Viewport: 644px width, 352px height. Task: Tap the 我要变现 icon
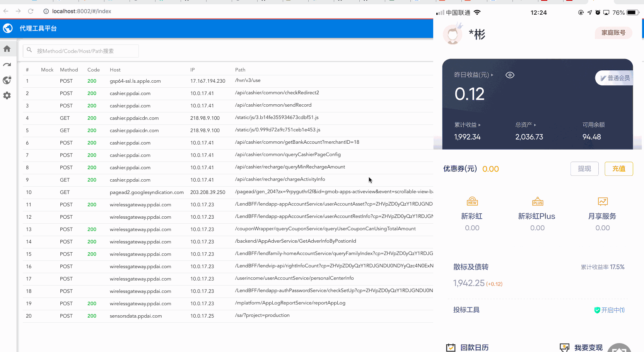(x=565, y=347)
